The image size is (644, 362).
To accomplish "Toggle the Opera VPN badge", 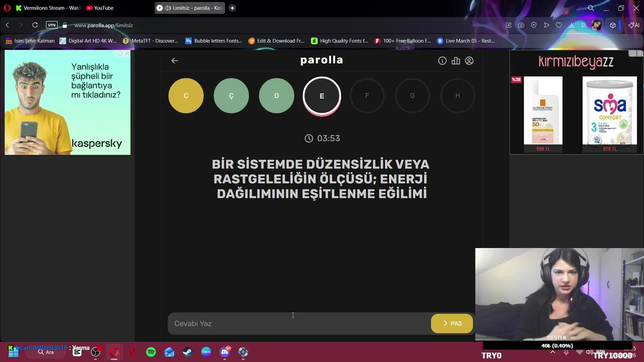I will pos(51,25).
